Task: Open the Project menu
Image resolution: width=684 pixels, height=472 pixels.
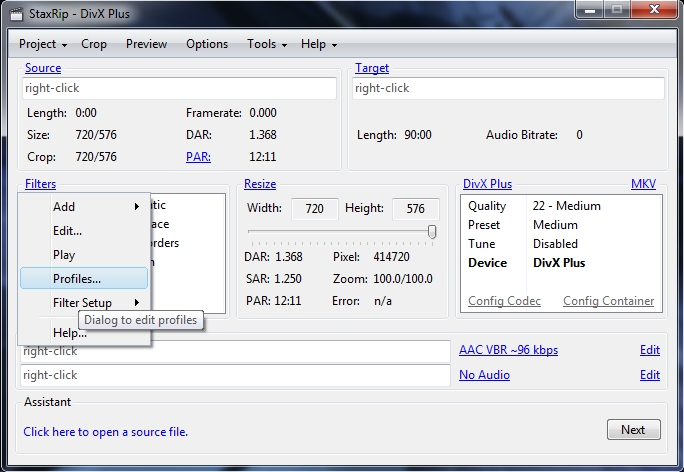Action: pos(43,44)
